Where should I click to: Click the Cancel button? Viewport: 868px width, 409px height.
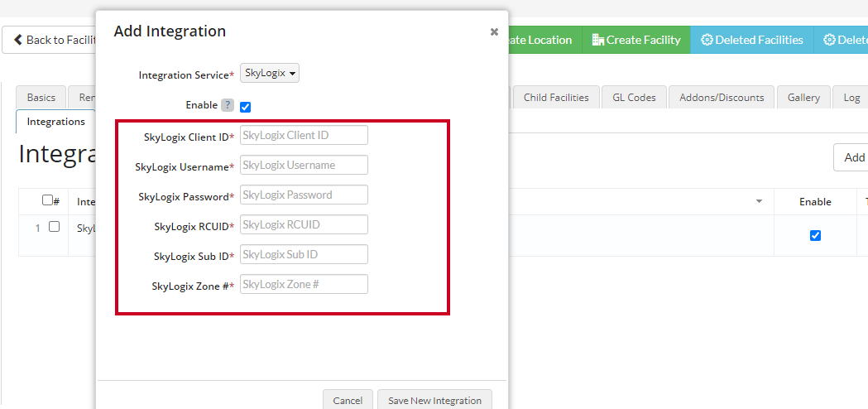pos(348,400)
